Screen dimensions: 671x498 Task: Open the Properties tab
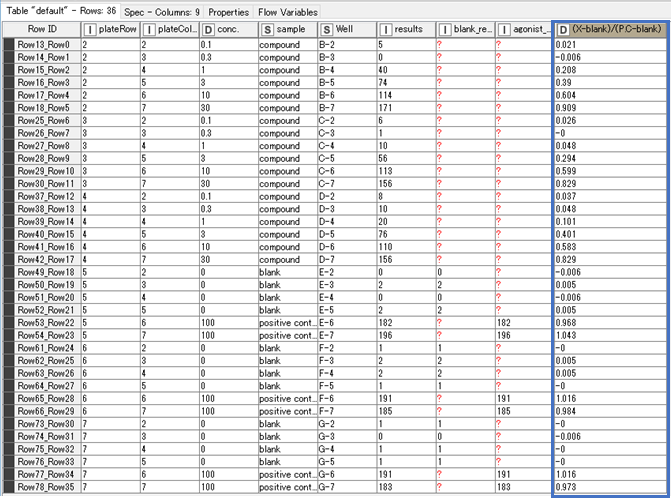(x=228, y=12)
